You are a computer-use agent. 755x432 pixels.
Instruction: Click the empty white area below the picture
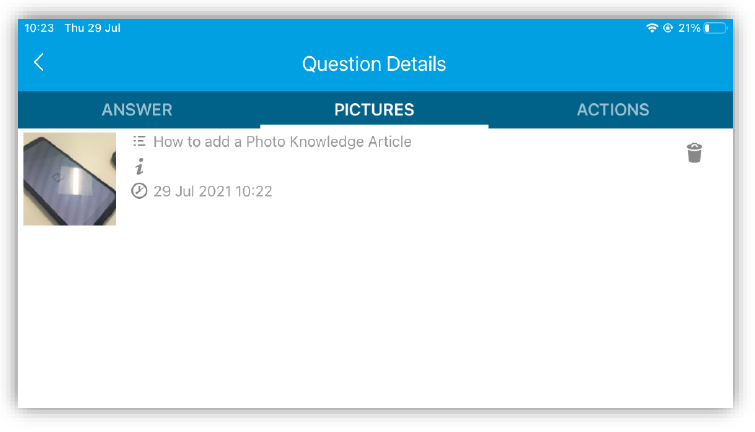[374, 320]
